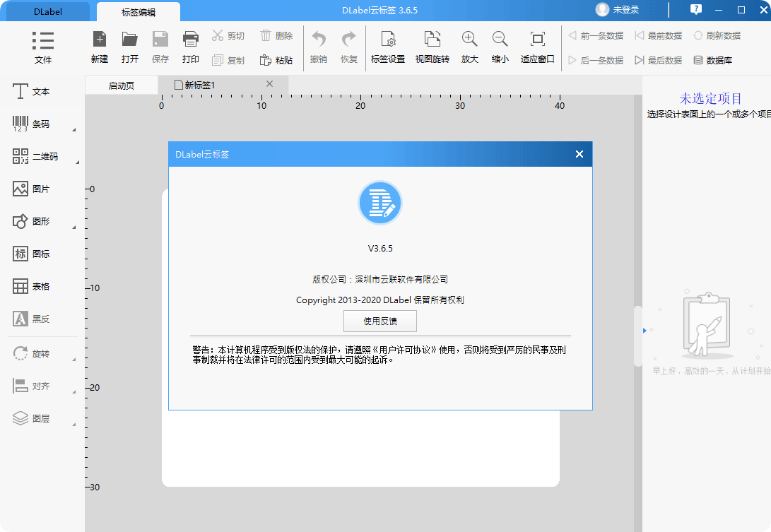Undo last action with 撤销
771x532 pixels.
(x=319, y=47)
